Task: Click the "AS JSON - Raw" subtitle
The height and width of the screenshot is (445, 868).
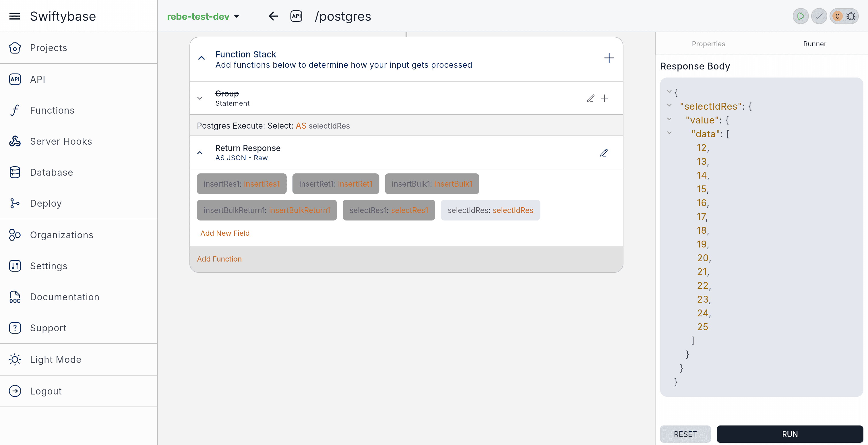Action: pos(241,158)
